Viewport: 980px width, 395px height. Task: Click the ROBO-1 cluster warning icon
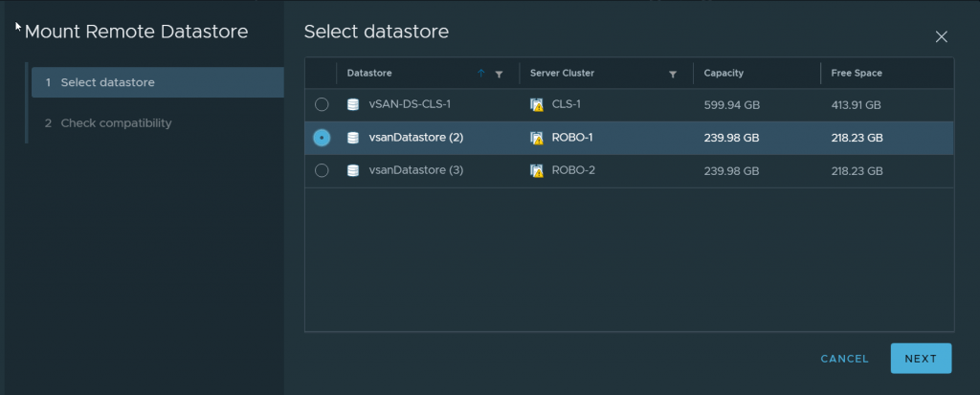pyautogui.click(x=537, y=138)
